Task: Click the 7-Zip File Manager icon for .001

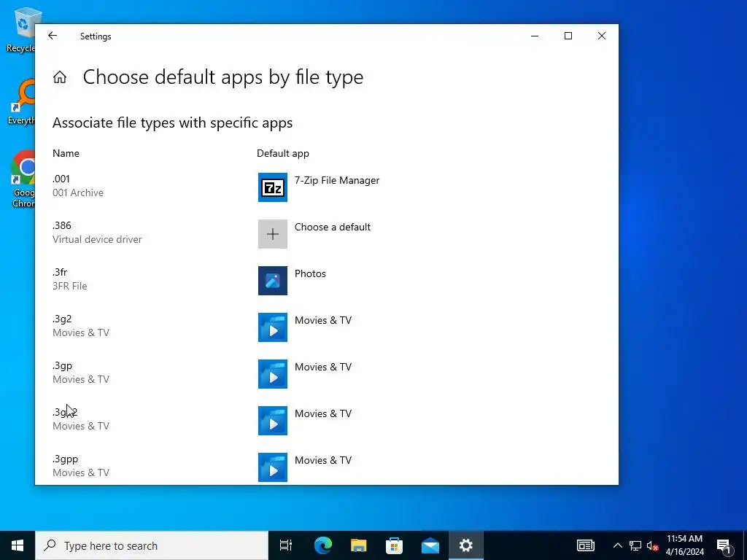Action: (x=273, y=187)
